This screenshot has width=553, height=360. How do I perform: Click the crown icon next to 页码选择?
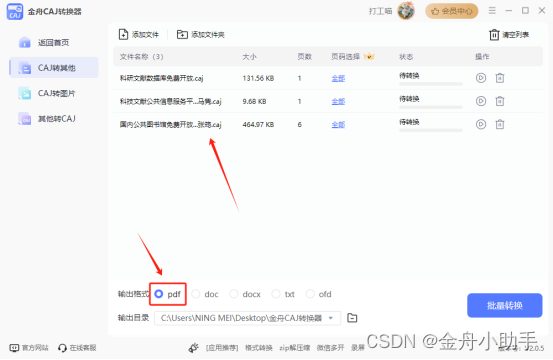point(369,56)
